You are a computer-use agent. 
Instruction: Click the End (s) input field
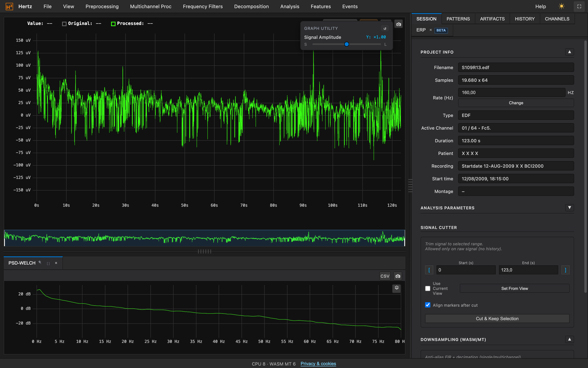[528, 270]
